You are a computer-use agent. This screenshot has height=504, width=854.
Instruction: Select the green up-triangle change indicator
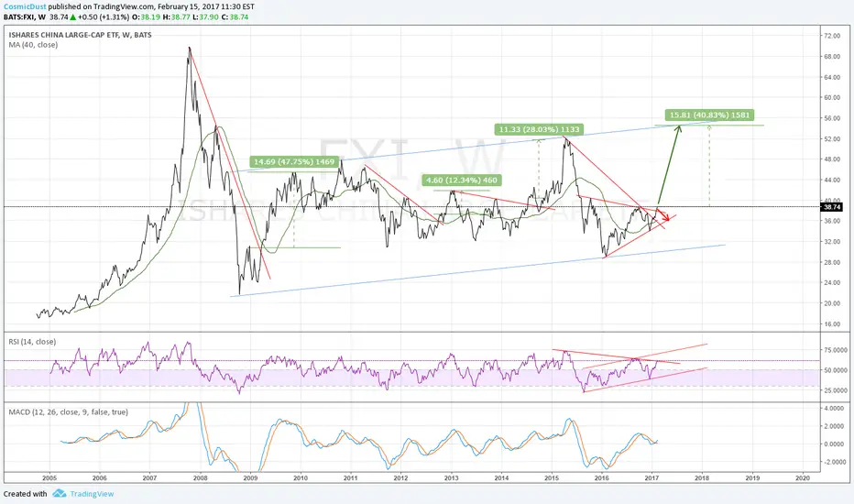pos(73,16)
